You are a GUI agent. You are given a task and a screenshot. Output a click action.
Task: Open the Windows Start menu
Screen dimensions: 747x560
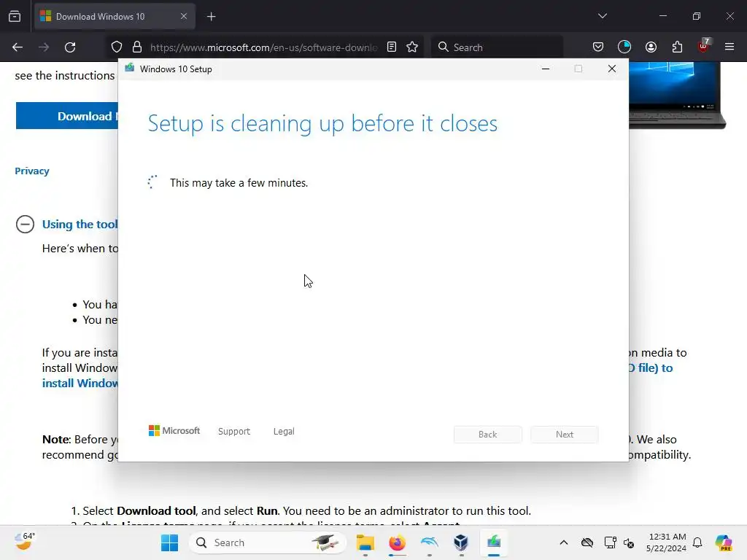(169, 542)
